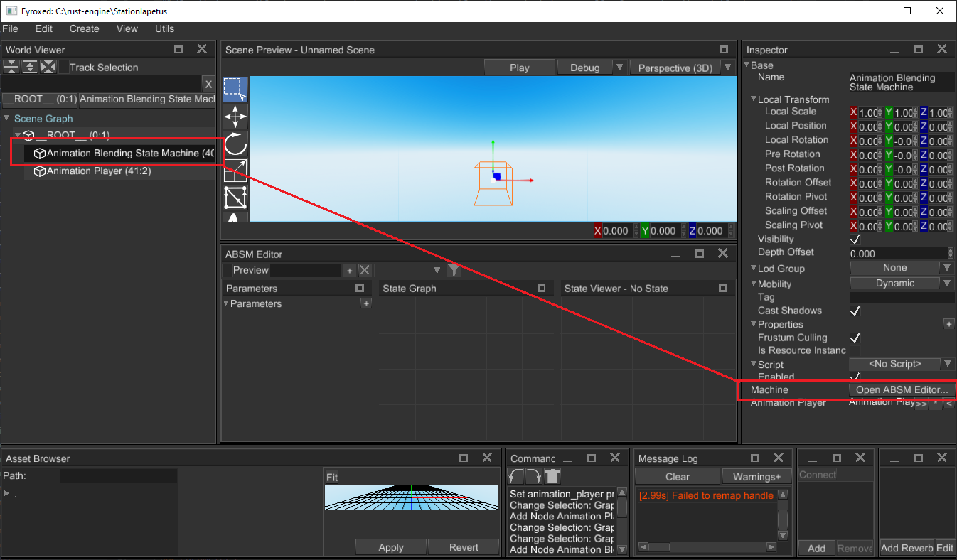Toggle the Script Enabled checkbox
Viewport: 957px width, 560px height.
[855, 376]
